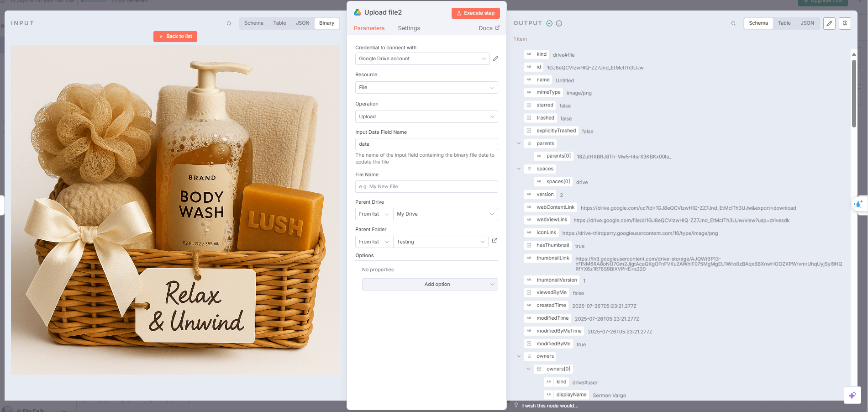Click the scroll up arrow in output
Screen dimensions: 868x412
(x=854, y=54)
